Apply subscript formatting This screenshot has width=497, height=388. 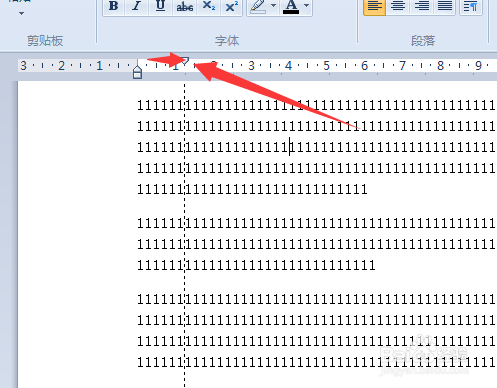tap(209, 6)
